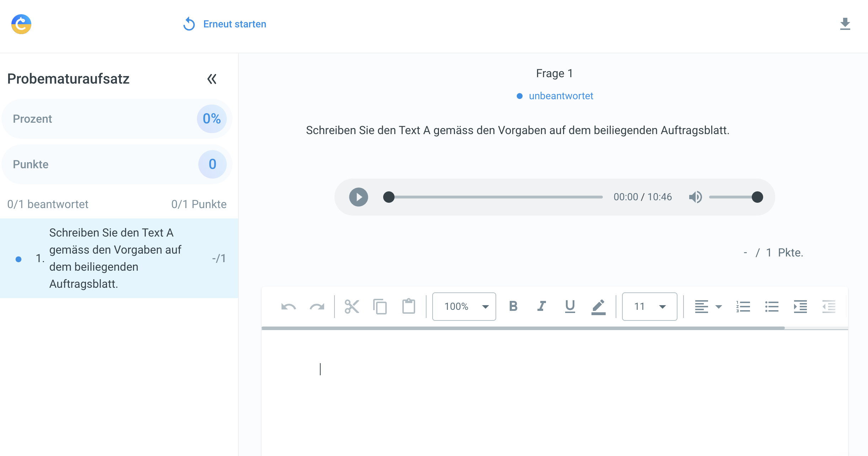Click the download icon at top right
Viewport: 868px width, 456px height.
(845, 24)
